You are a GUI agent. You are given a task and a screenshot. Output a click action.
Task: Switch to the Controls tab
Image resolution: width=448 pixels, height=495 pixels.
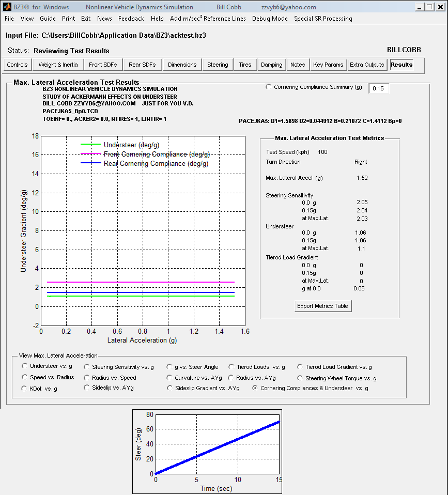[x=18, y=65]
